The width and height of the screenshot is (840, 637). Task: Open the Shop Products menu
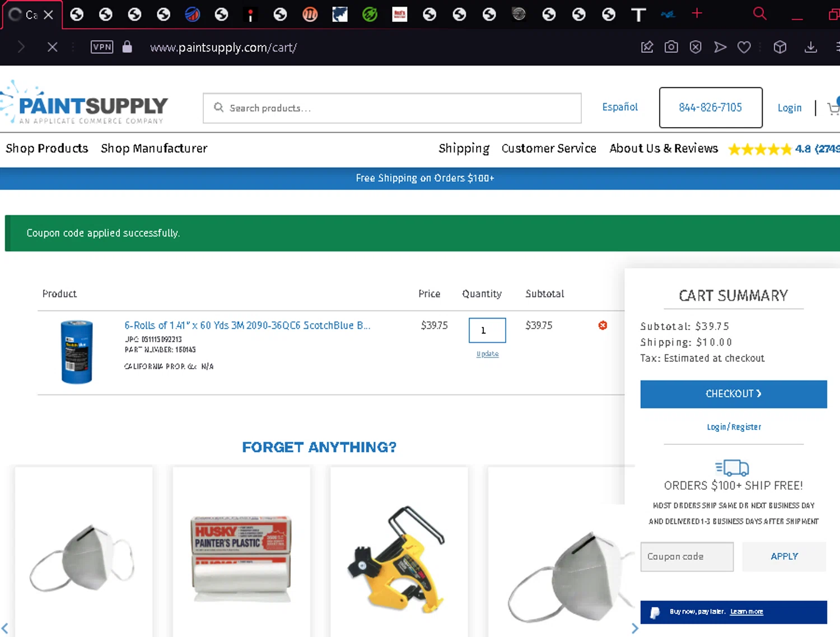tap(47, 148)
